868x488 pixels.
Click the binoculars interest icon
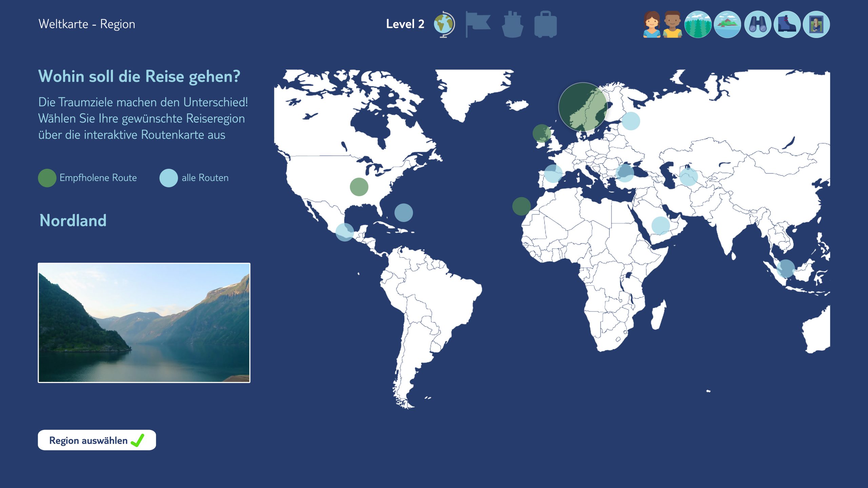(757, 24)
